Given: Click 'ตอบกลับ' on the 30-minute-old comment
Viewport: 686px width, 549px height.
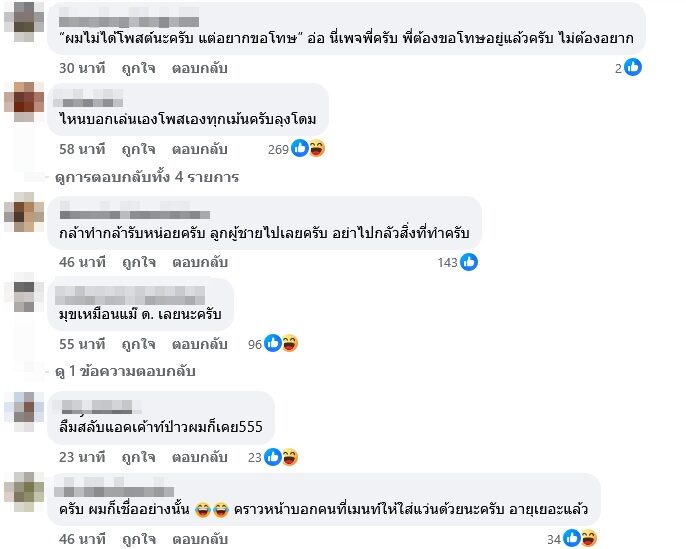Looking at the screenshot, I should [200, 68].
